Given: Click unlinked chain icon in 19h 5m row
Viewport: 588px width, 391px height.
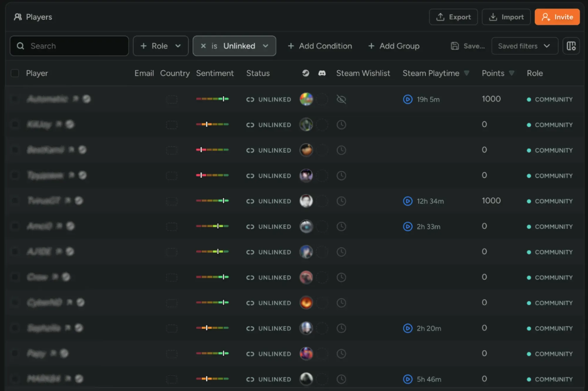Looking at the screenshot, I should 250,100.
